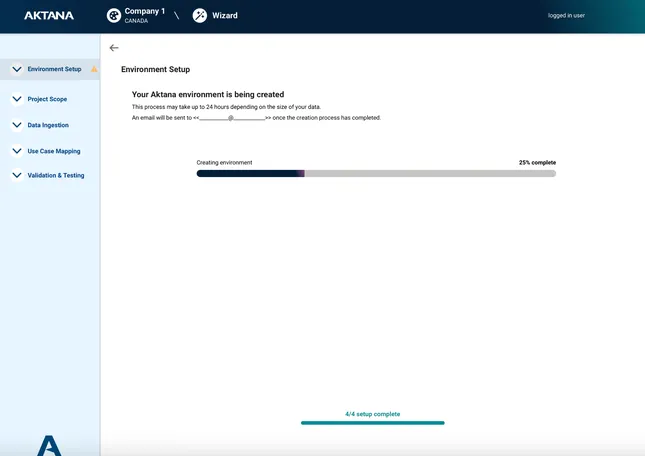Click the 'may take up to 24 hours' line
The height and width of the screenshot is (456, 645).
pyautogui.click(x=226, y=107)
